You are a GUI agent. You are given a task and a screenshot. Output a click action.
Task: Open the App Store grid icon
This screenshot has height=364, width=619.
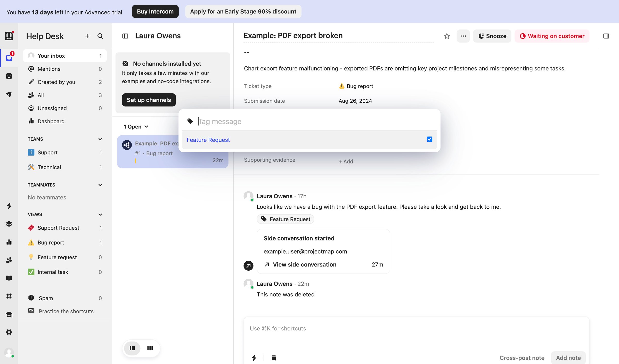pos(9,296)
